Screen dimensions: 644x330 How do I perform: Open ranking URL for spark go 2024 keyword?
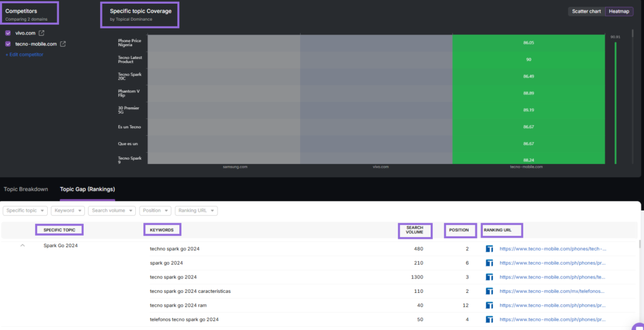click(553, 263)
